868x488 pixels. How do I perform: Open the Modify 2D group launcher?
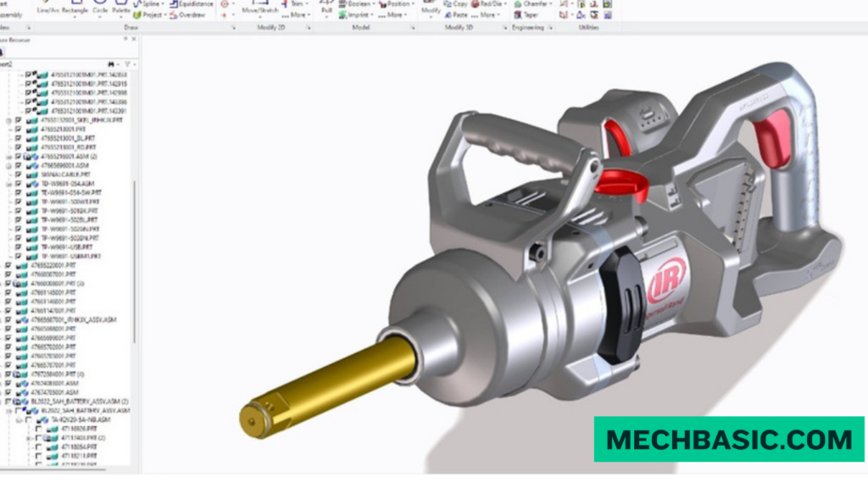click(309, 27)
